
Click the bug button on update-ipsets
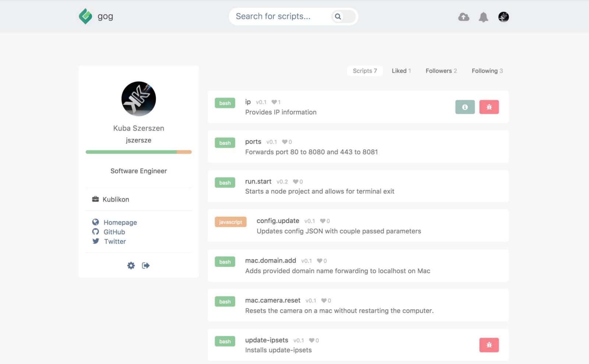point(489,345)
